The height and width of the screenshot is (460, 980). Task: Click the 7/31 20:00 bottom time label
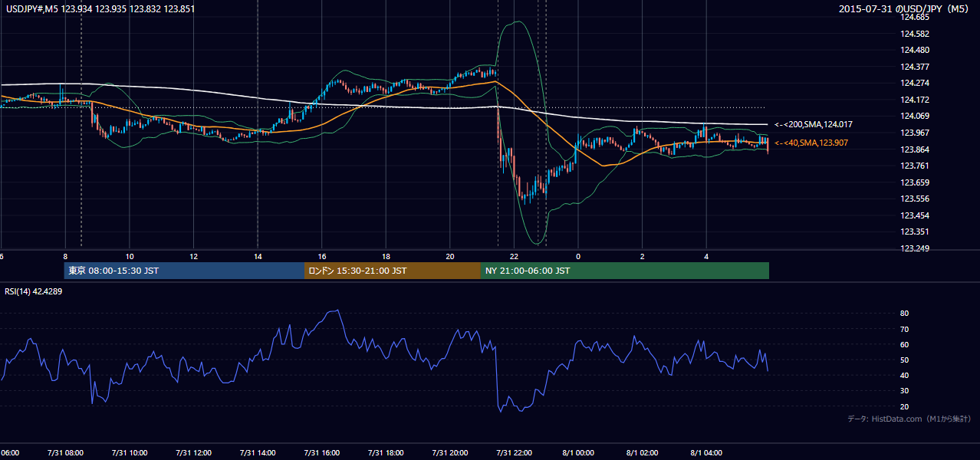click(450, 453)
